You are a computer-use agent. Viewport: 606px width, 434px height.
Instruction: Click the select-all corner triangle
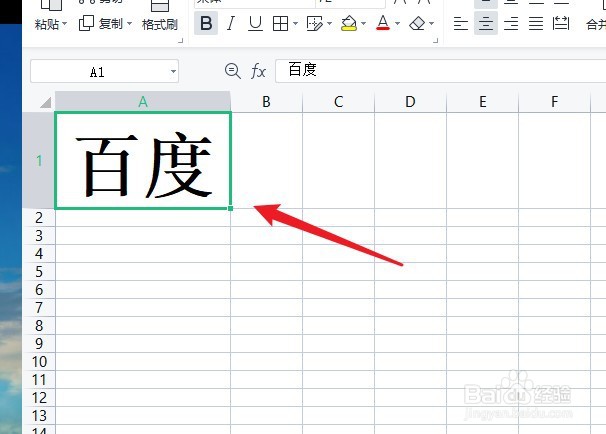(x=46, y=102)
